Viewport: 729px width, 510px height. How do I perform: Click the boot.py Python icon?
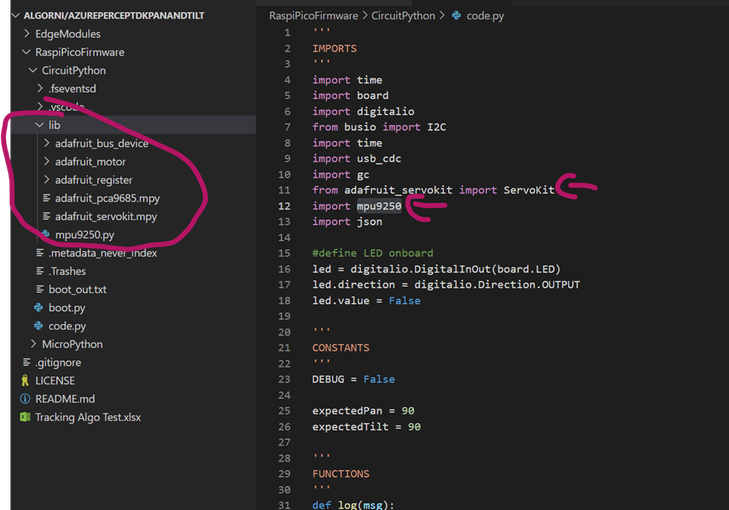(x=39, y=307)
